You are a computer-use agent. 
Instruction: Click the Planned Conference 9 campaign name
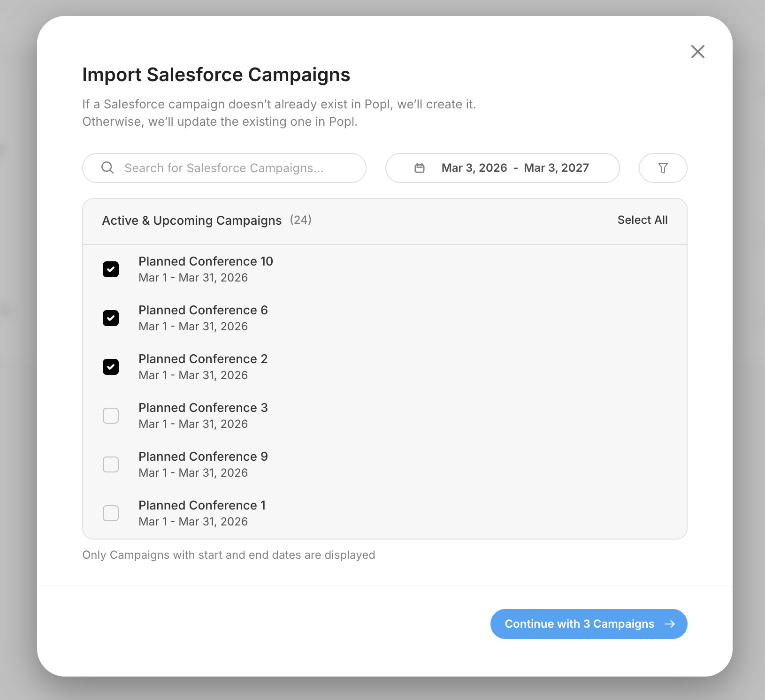[203, 457]
